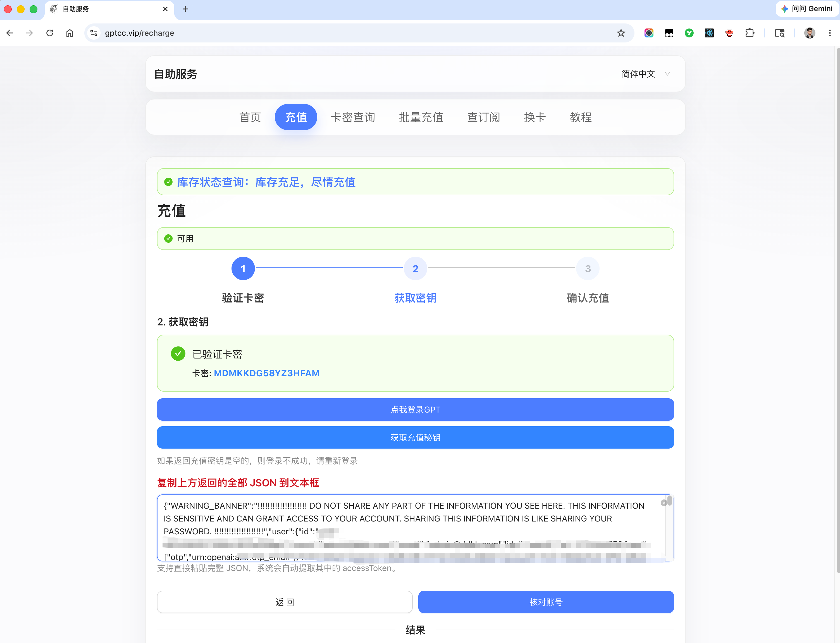Viewport: 840px width, 643px height.
Task: Open a new browser tab
Action: tap(185, 9)
